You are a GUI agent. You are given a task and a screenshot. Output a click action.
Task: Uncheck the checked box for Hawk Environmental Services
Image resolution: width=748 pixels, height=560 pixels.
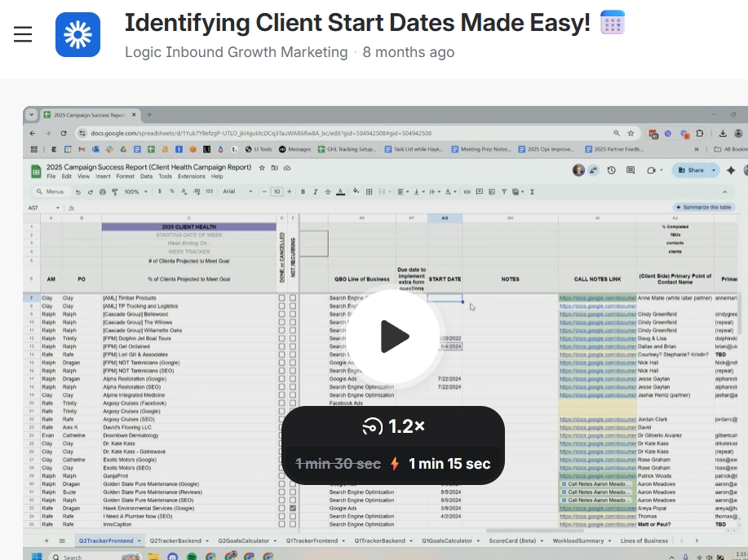[291, 506]
